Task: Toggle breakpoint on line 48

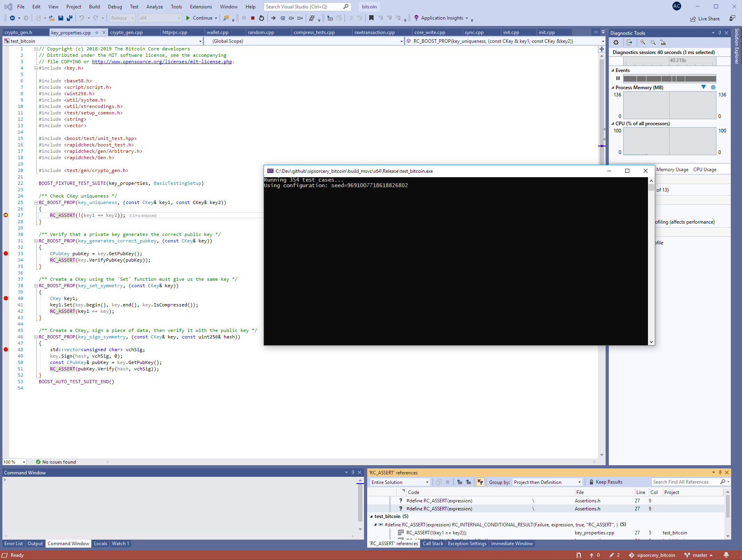Action: pos(6,350)
